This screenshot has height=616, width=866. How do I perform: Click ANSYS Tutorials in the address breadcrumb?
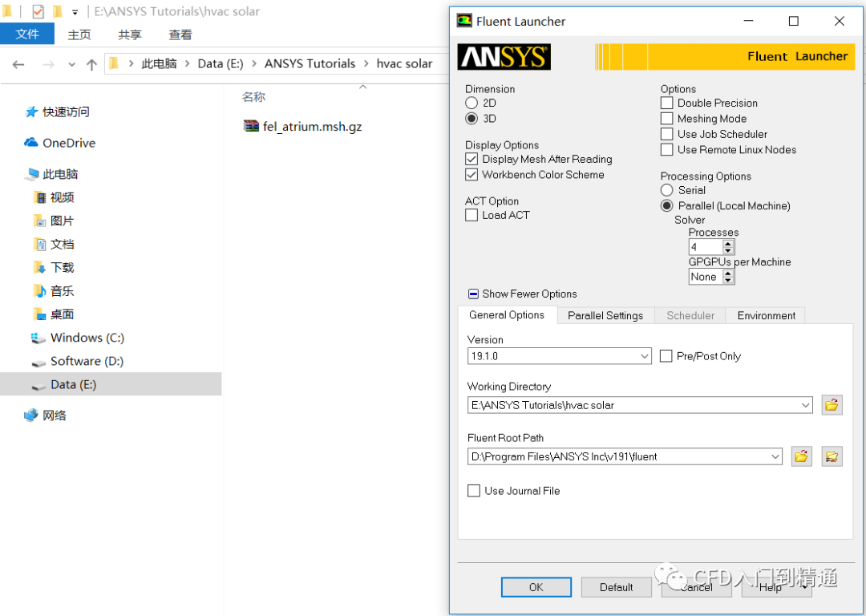click(310, 63)
